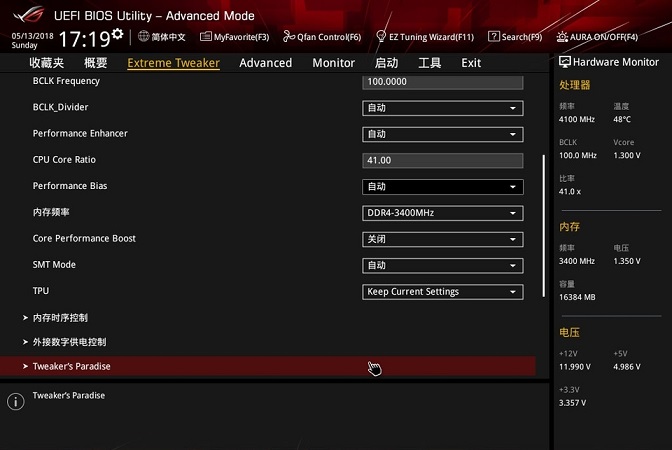Screen dimensions: 672x450
Task: Toggle AURA ON/OFF(F4) lighting
Action: click(563, 36)
